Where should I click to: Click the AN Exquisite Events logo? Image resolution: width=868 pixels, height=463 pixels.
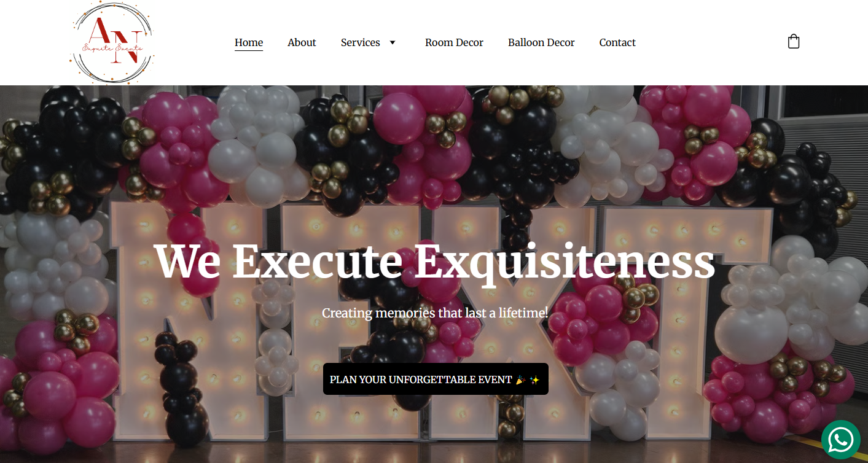(x=112, y=42)
